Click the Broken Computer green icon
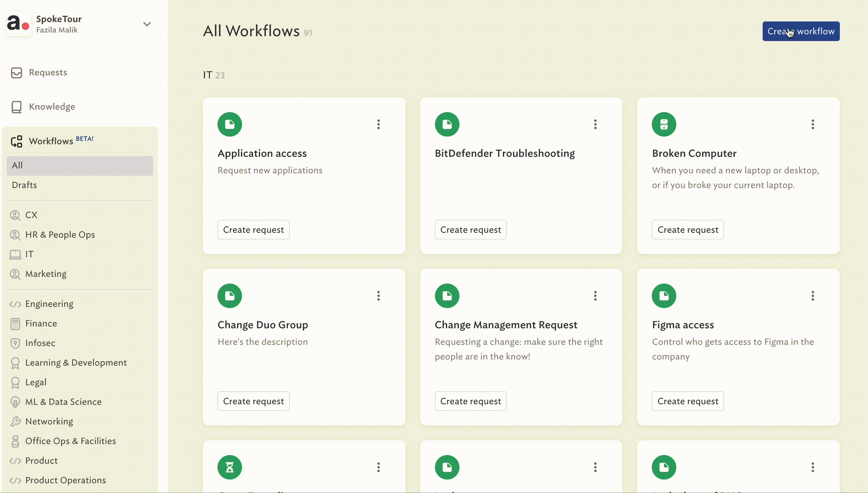The height and width of the screenshot is (493, 868). point(664,124)
